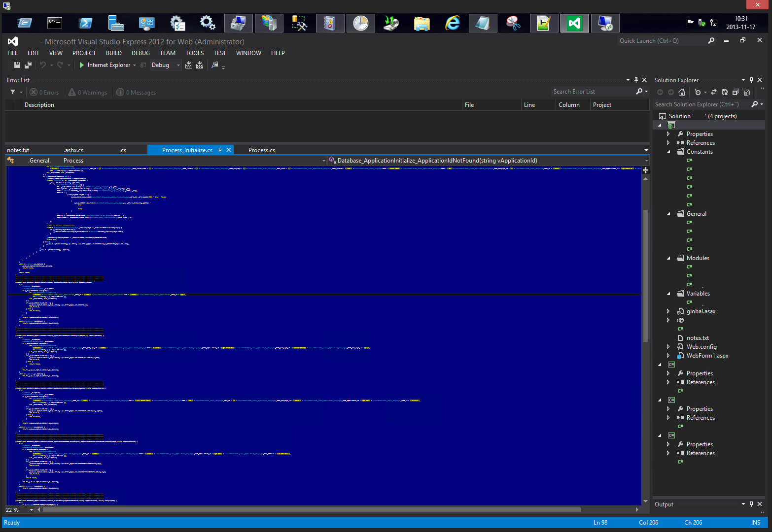Open Snipping Tool scissors icon in taskbar
The height and width of the screenshot is (532, 772).
pyautogui.click(x=514, y=23)
